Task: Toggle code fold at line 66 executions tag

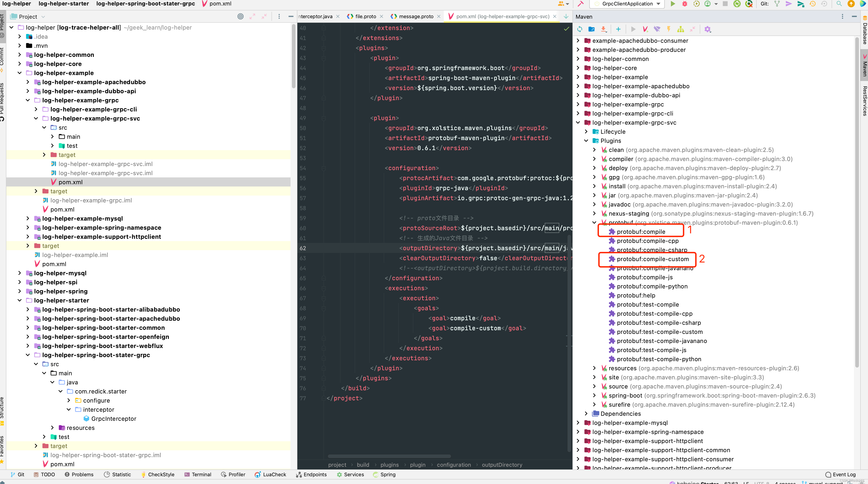Action: (324, 288)
